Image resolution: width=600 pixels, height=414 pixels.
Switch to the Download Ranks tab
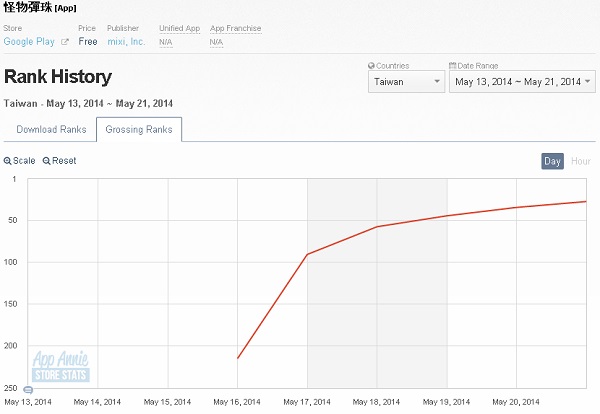[50, 129]
